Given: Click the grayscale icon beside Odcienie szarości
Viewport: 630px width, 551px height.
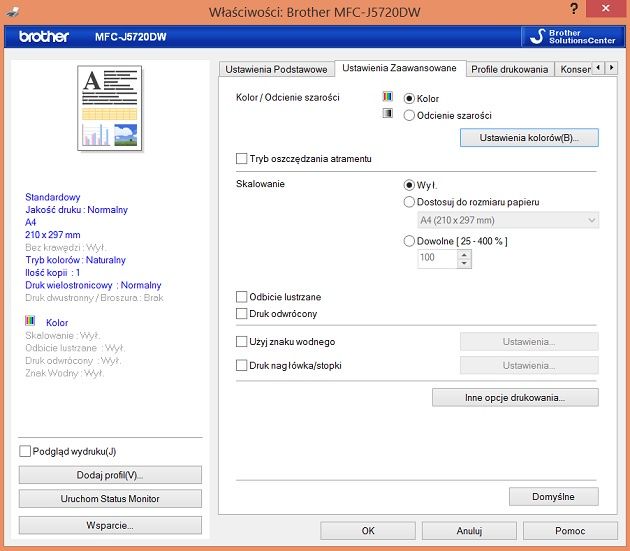Looking at the screenshot, I should 387,113.
